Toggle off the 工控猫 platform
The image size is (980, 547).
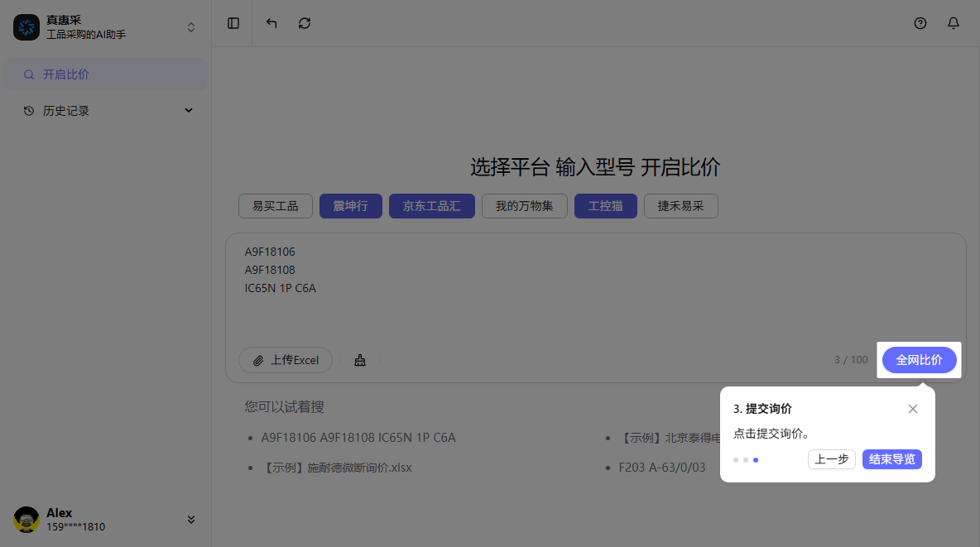coord(605,206)
